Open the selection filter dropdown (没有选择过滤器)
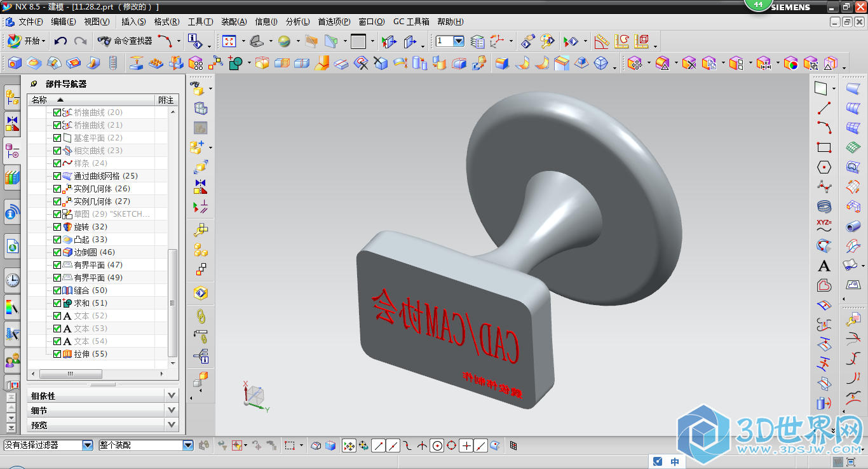The image size is (868, 469). point(88,445)
